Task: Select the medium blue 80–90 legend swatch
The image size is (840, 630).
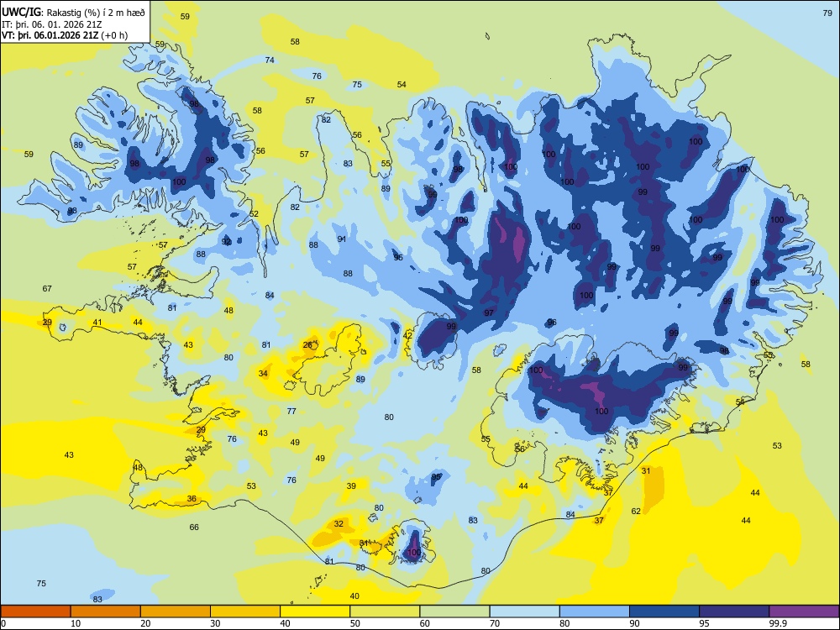Action: click(595, 612)
